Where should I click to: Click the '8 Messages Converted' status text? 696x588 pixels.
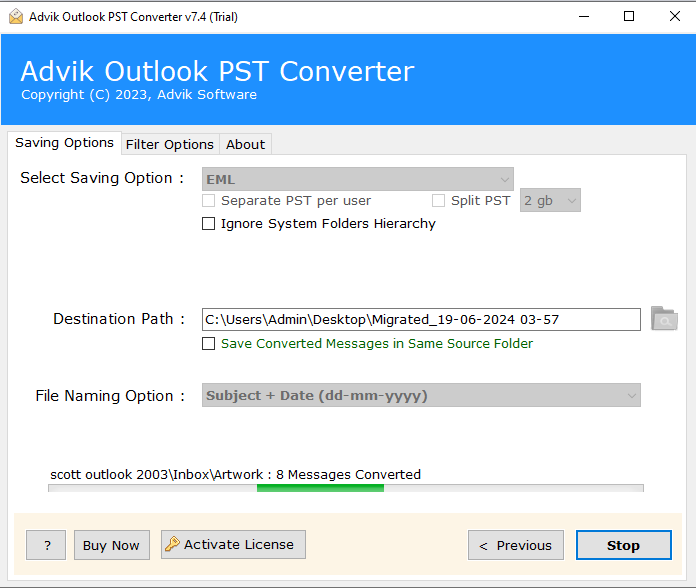tap(348, 474)
